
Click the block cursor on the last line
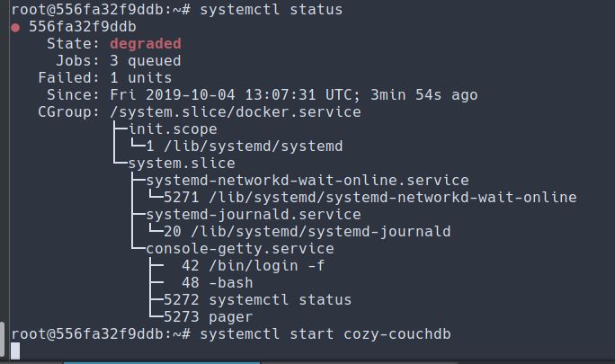[16, 351]
